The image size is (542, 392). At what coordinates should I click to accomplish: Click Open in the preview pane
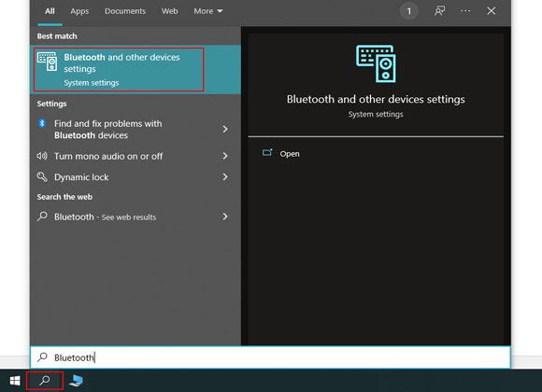coord(290,154)
